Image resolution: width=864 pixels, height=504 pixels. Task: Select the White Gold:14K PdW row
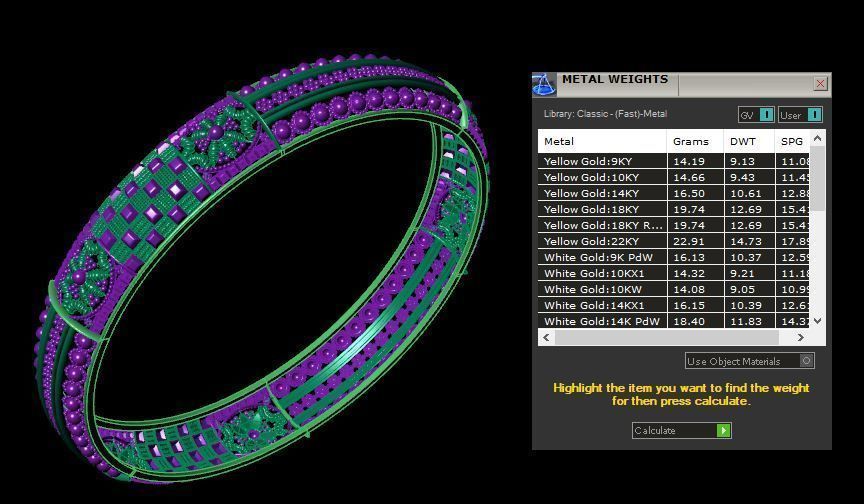tap(673, 321)
